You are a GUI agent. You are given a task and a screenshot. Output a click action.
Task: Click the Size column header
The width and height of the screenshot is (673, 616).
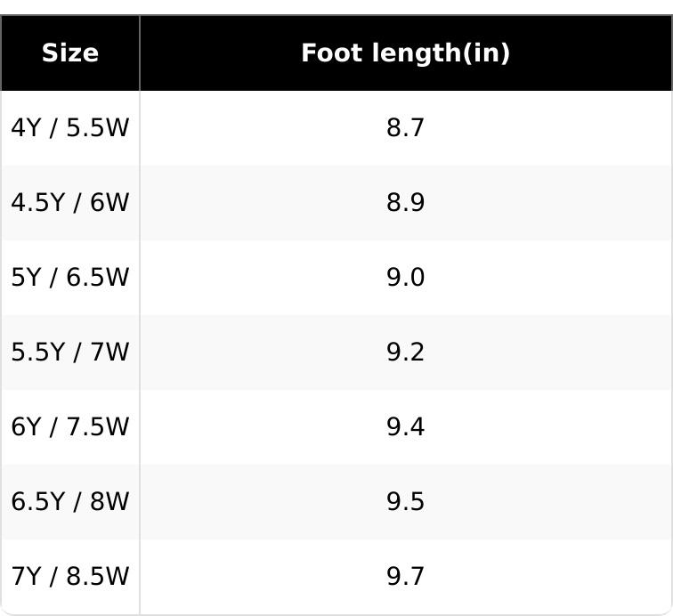pos(70,53)
